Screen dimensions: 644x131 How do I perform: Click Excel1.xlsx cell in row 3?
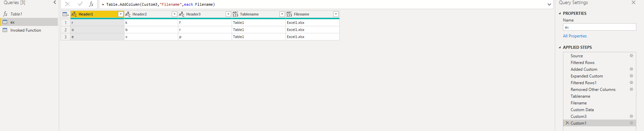coord(312,37)
